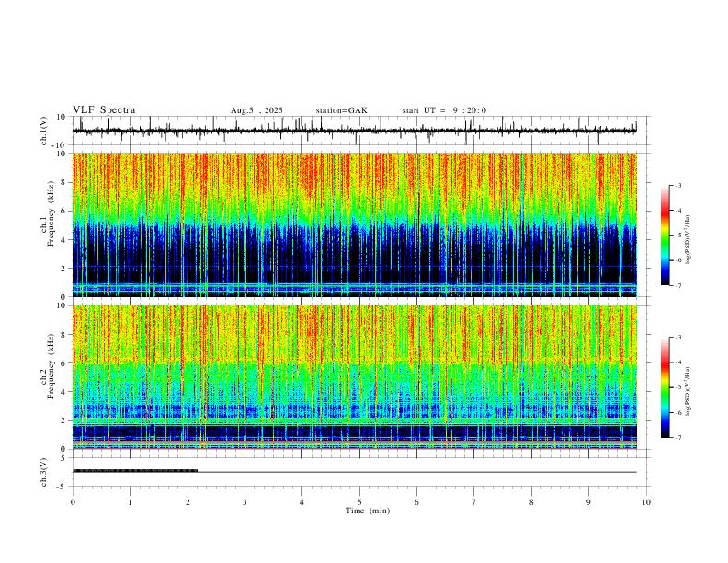Screen dimensions: 728x563
Task: Click the "ch.3(V)" axis label
Action: click(44, 473)
